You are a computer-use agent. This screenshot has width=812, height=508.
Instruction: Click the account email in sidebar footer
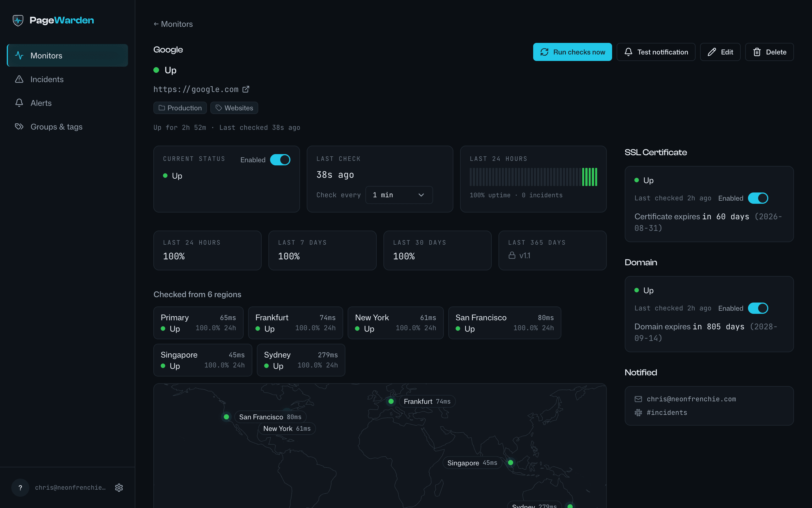tap(70, 487)
